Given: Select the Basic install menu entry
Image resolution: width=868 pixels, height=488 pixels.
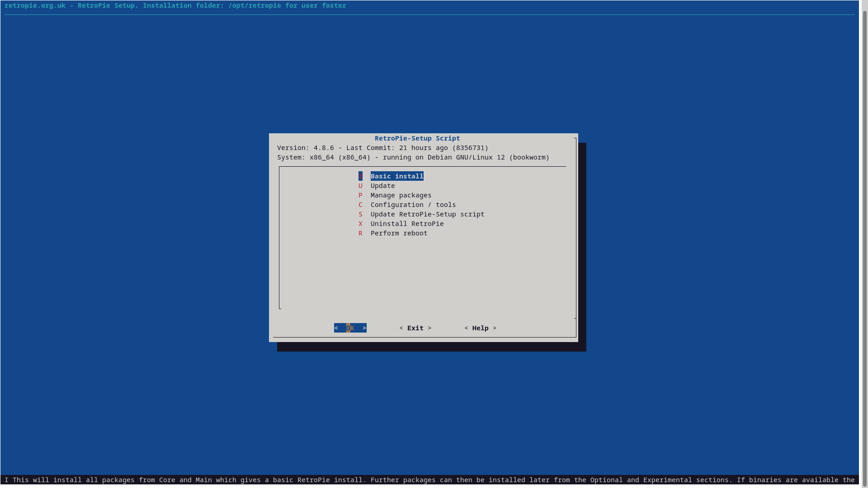Looking at the screenshot, I should point(397,176).
